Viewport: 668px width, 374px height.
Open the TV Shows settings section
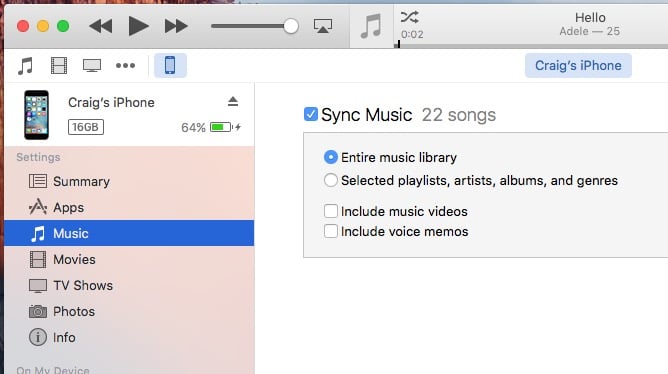(x=129, y=285)
